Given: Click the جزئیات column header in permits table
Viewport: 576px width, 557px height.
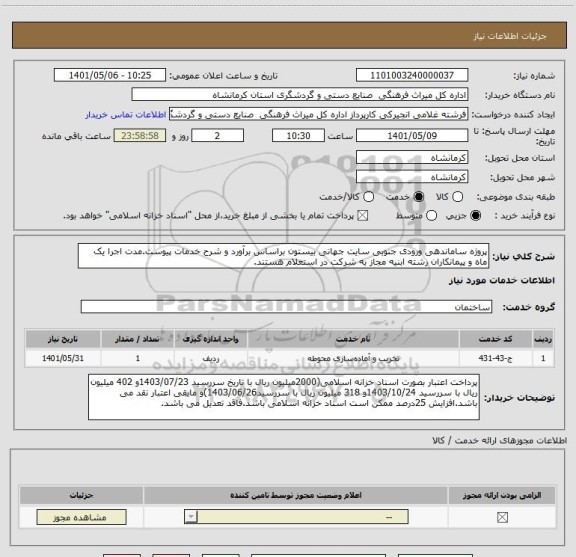Looking at the screenshot, I should (82, 495).
